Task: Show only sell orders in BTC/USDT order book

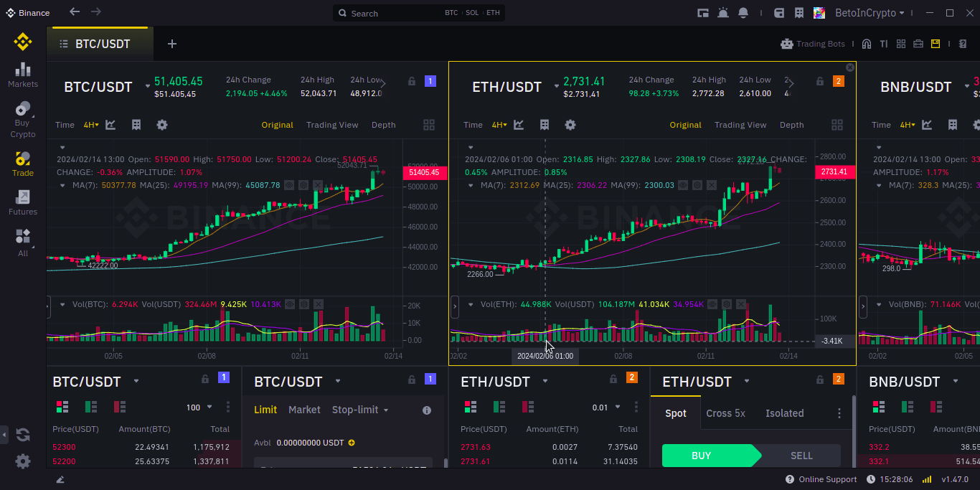Action: click(x=120, y=407)
